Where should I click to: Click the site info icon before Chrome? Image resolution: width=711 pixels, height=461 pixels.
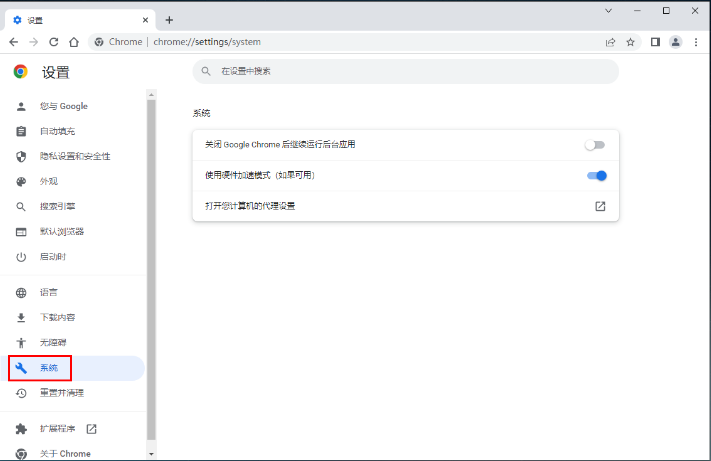click(x=99, y=42)
